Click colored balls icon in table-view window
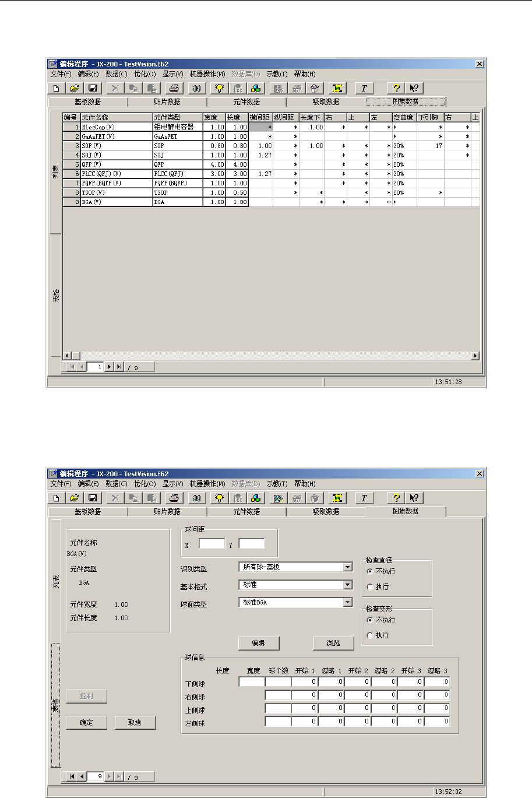The width and height of the screenshot is (532, 798). pyautogui.click(x=256, y=88)
